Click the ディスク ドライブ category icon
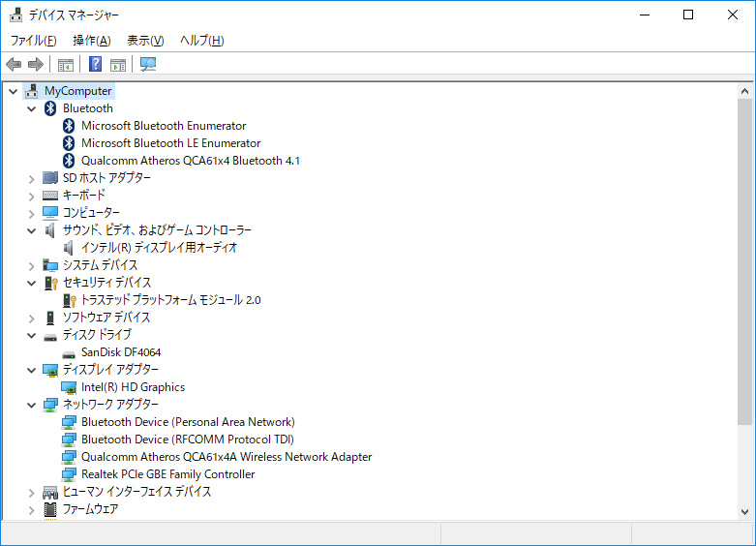Image resolution: width=756 pixels, height=546 pixels. pyautogui.click(x=50, y=337)
